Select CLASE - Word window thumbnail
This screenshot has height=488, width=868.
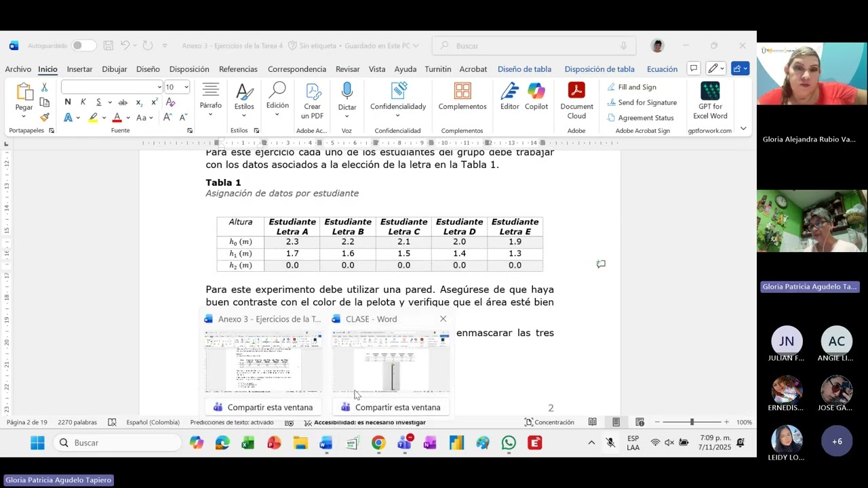pos(391,362)
